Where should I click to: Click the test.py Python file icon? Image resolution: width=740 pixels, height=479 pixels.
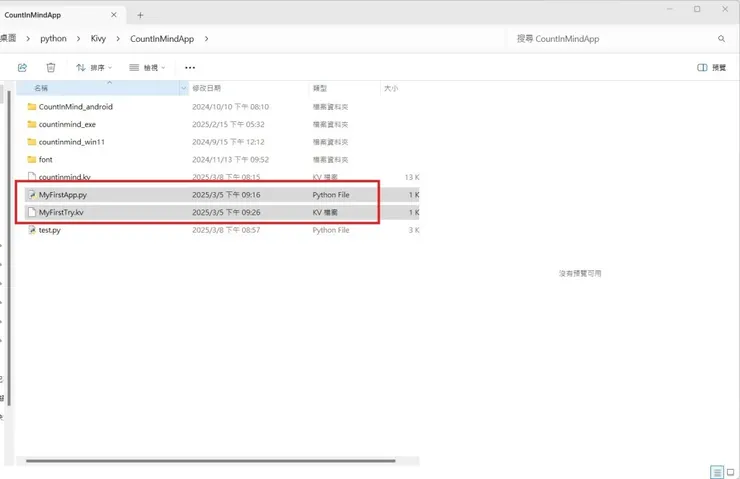coord(32,230)
